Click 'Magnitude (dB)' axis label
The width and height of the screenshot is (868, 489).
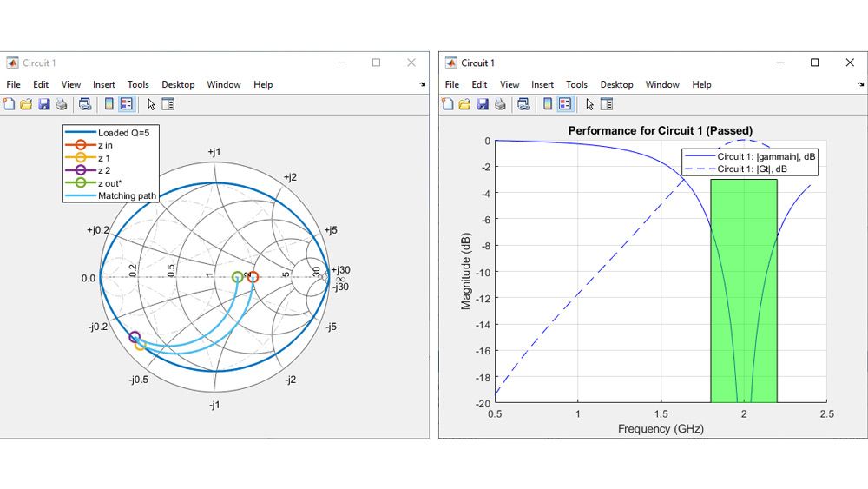point(465,271)
